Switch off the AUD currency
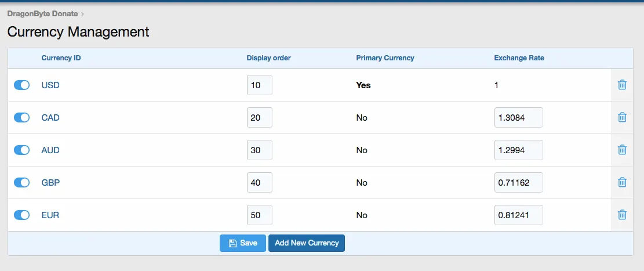 (x=21, y=150)
